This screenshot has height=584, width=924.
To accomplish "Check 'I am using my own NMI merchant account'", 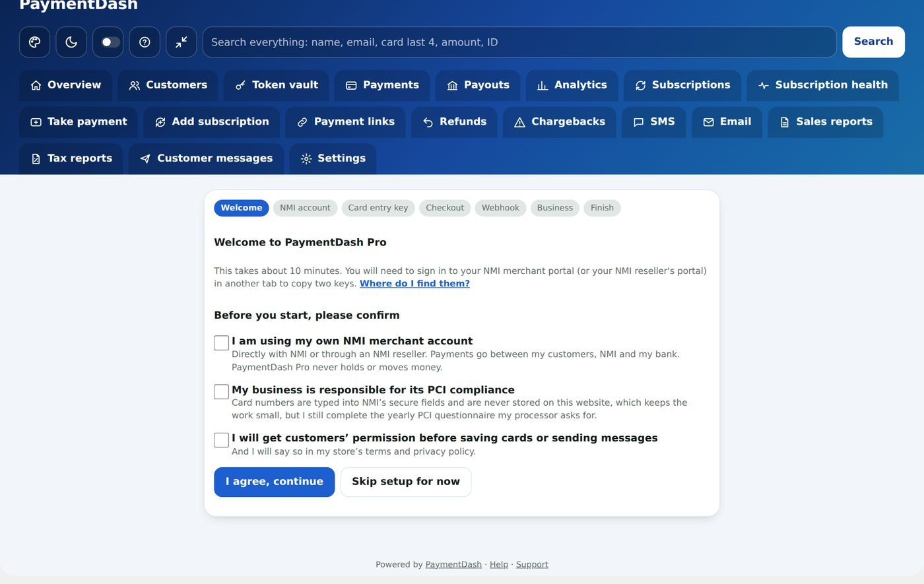I will (222, 343).
